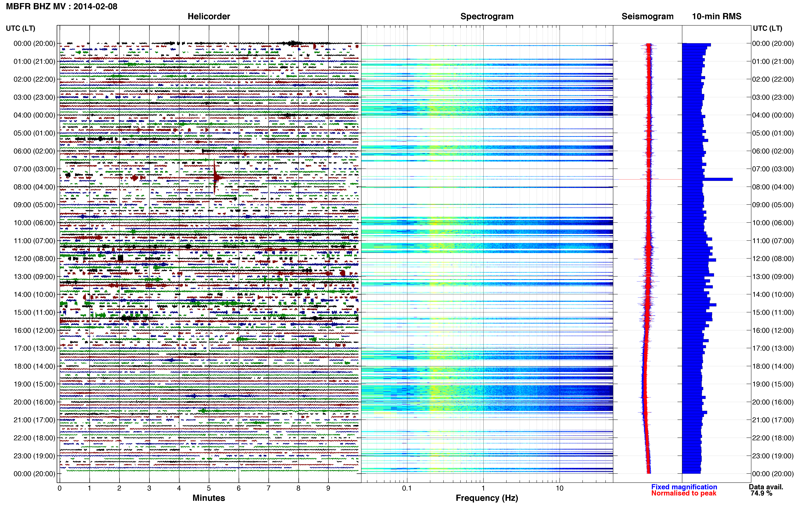Click the 'Spectrogram' panel heading
The image size is (812, 508).
click(x=487, y=16)
